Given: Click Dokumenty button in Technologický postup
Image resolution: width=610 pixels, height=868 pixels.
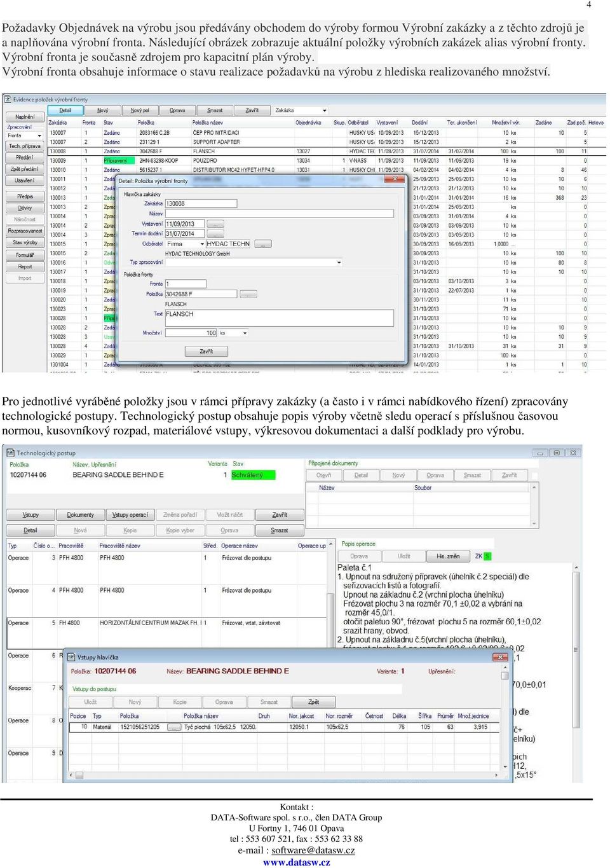Looking at the screenshot, I should pyautogui.click(x=81, y=514).
